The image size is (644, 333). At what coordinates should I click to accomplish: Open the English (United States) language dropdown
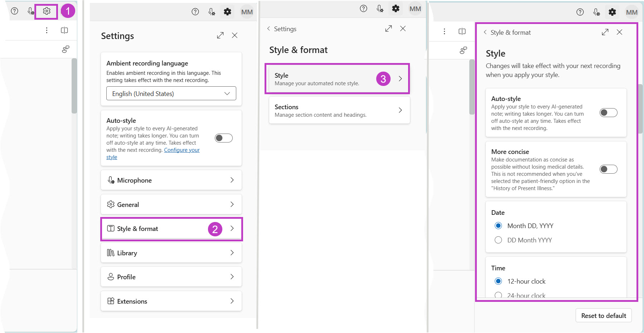[171, 93]
